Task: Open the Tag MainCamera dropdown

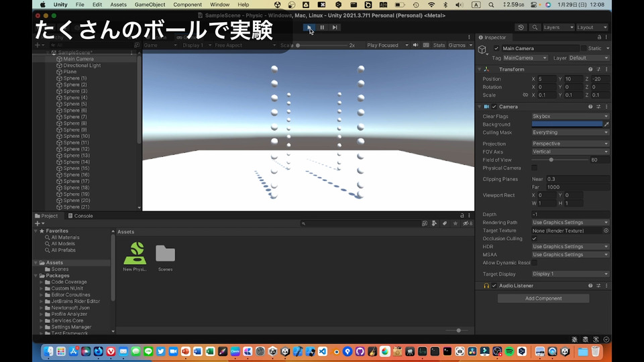Action: [525, 58]
